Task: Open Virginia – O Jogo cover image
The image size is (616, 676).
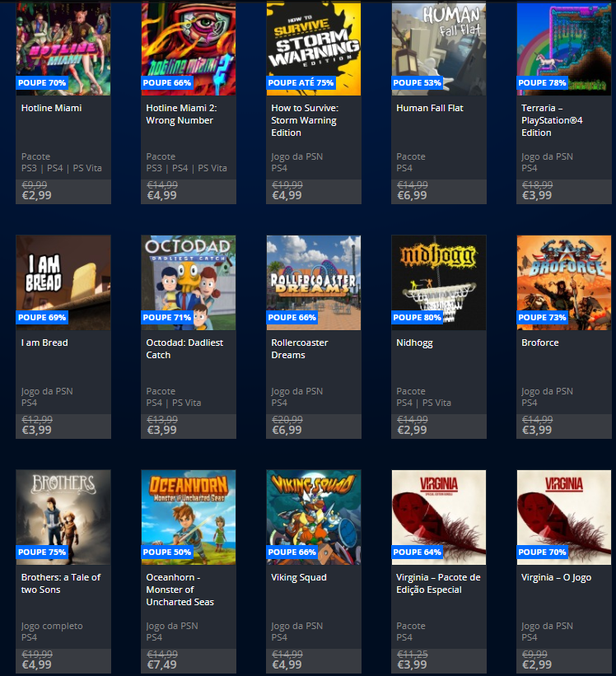Action: coord(564,517)
